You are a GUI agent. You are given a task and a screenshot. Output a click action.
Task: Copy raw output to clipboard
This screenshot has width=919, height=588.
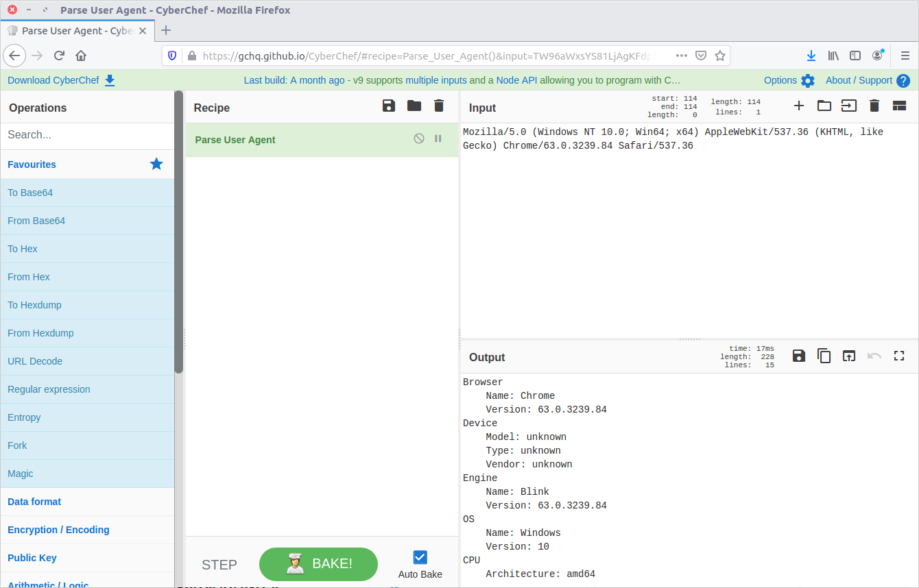pos(824,356)
